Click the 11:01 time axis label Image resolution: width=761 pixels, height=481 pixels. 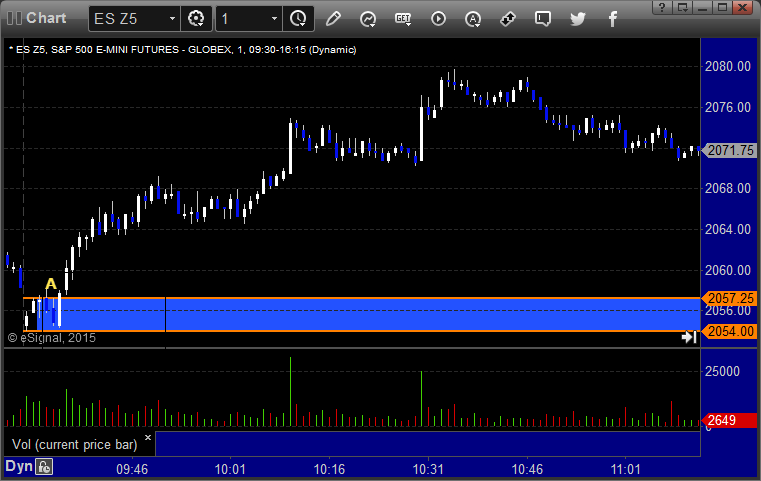click(626, 469)
